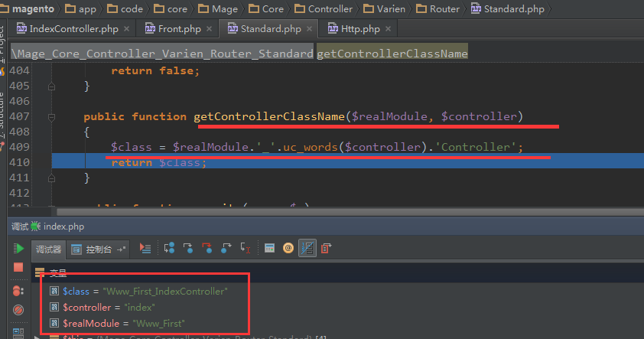
Task: Click the value icon next to $controller
Action: click(54, 307)
